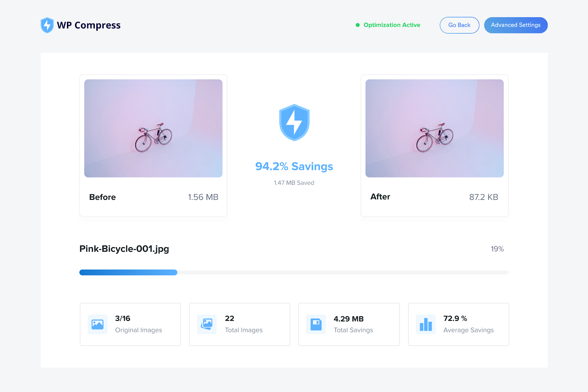This screenshot has height=392, width=588.
Task: Click the Optimization Active status label
Action: [392, 25]
